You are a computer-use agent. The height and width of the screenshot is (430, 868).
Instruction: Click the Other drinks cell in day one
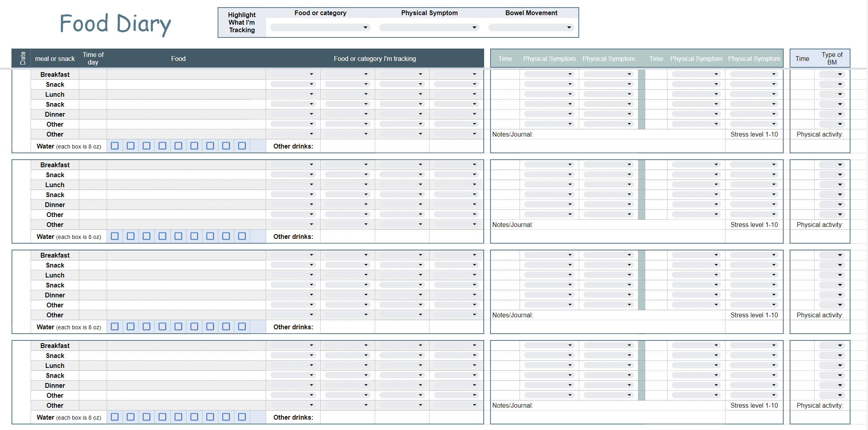pos(346,146)
